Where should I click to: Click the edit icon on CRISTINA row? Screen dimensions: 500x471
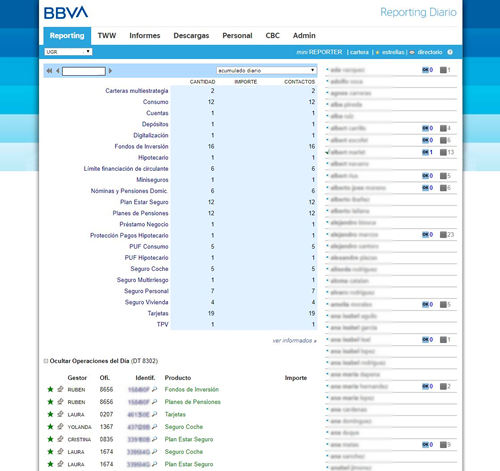(60, 439)
